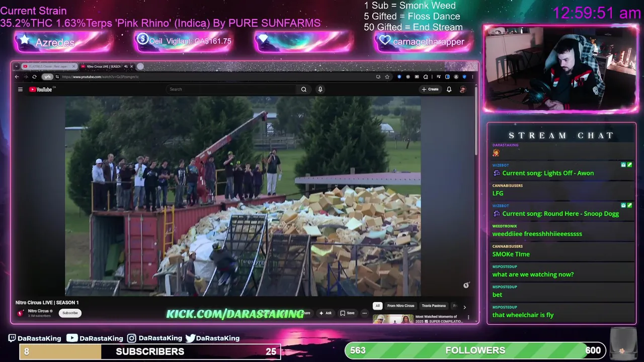Click the YouTube search magnifier button
Screen dimensions: 644x362
click(x=304, y=89)
